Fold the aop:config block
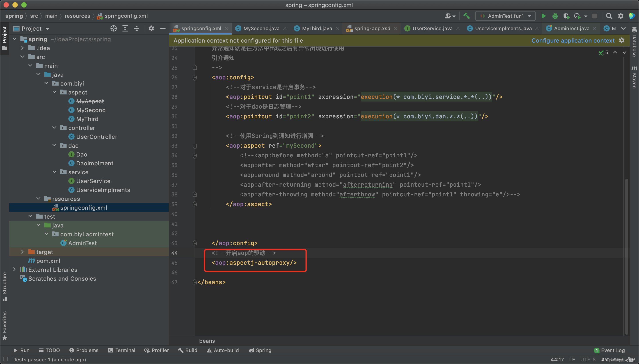This screenshot has width=639, height=364. (x=195, y=78)
